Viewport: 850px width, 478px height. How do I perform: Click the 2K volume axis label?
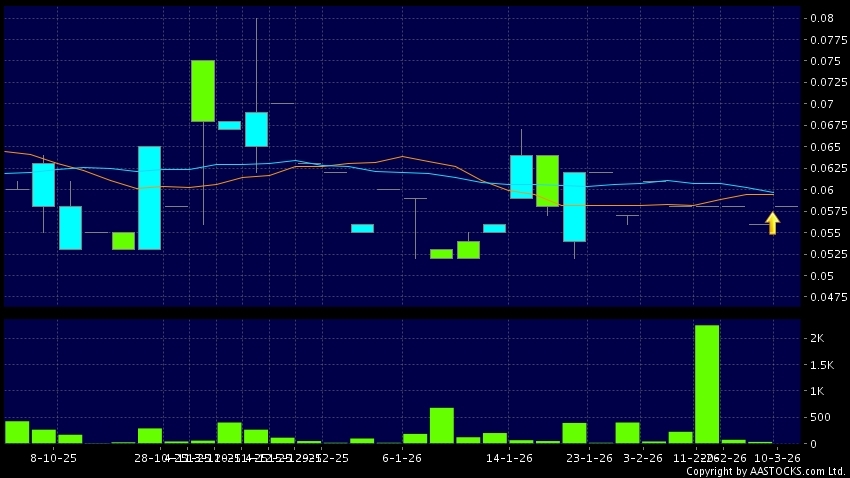pos(817,339)
